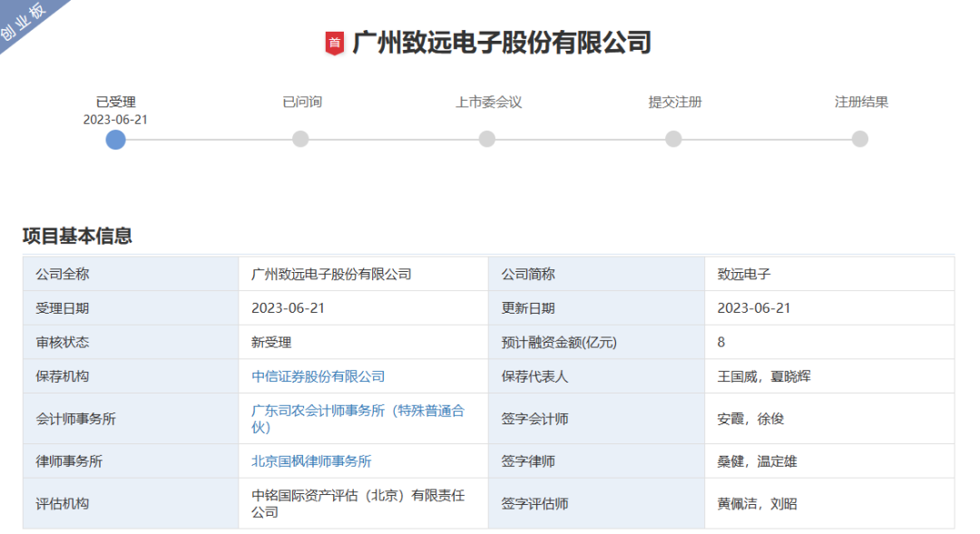Click the 签字律师 table label
The image size is (980, 534).
[x=528, y=461]
